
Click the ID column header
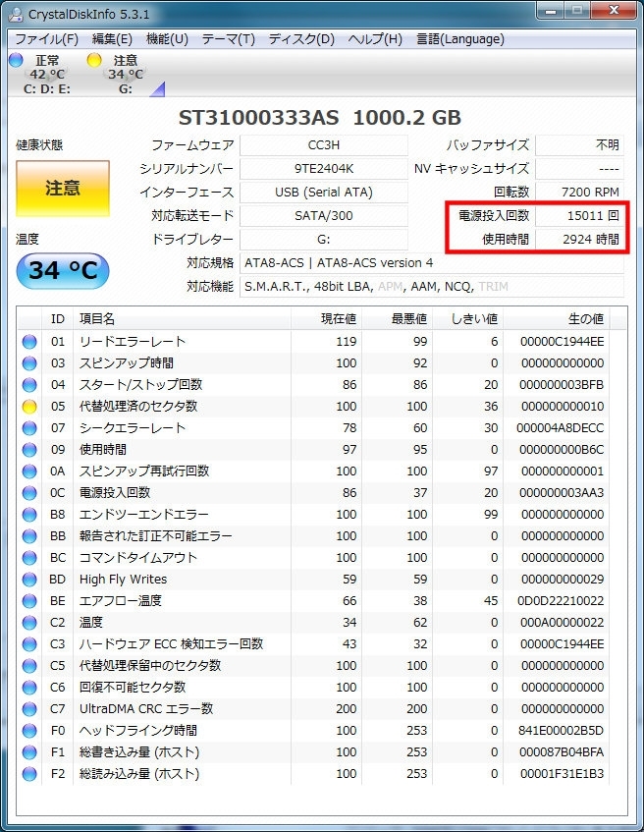coord(57,319)
